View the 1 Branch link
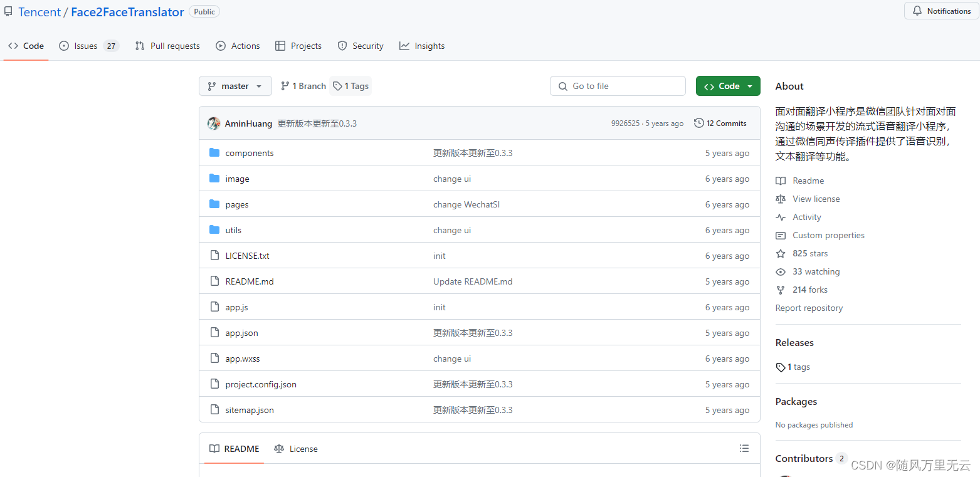 pyautogui.click(x=303, y=86)
